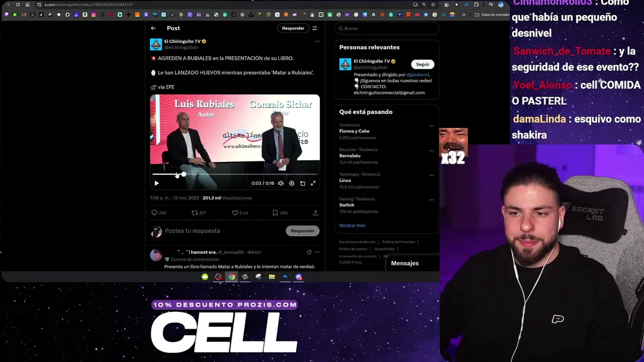Open three-dot menu for Switch trend
Viewport: 644px width, 362px height.
(431, 200)
